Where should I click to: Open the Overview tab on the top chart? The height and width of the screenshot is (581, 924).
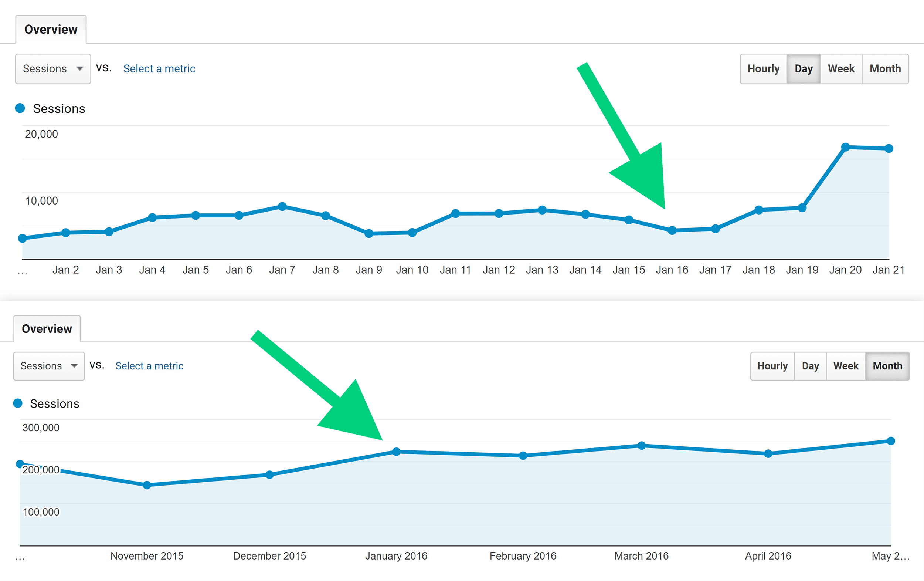[x=51, y=29]
